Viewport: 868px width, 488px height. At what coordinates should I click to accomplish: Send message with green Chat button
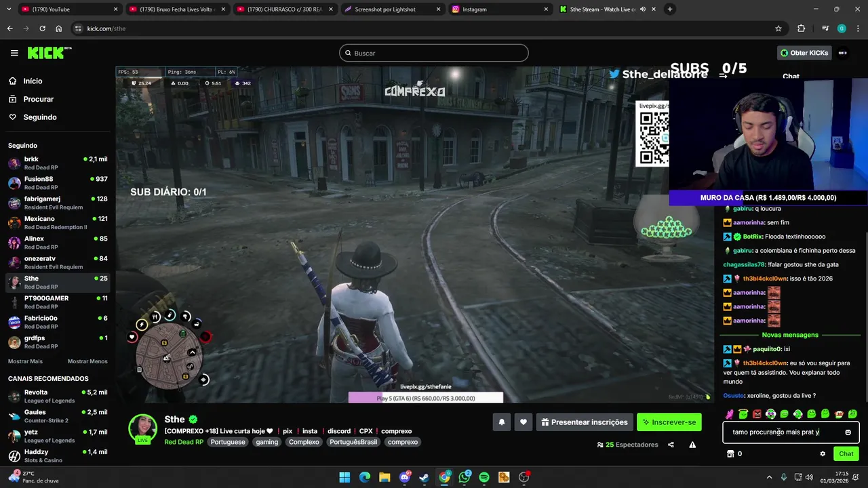click(x=846, y=453)
